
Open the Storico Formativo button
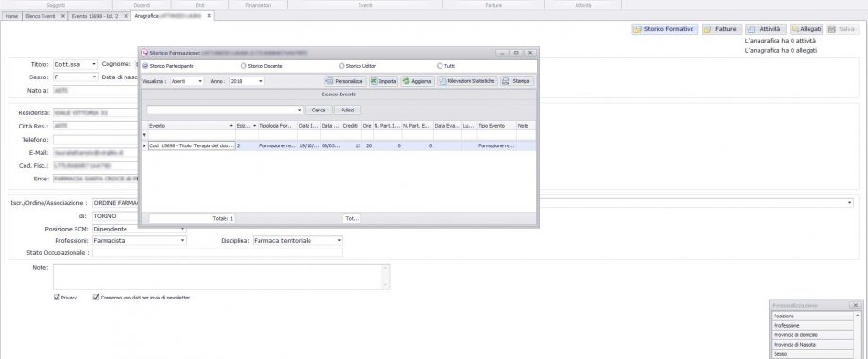[x=663, y=29]
